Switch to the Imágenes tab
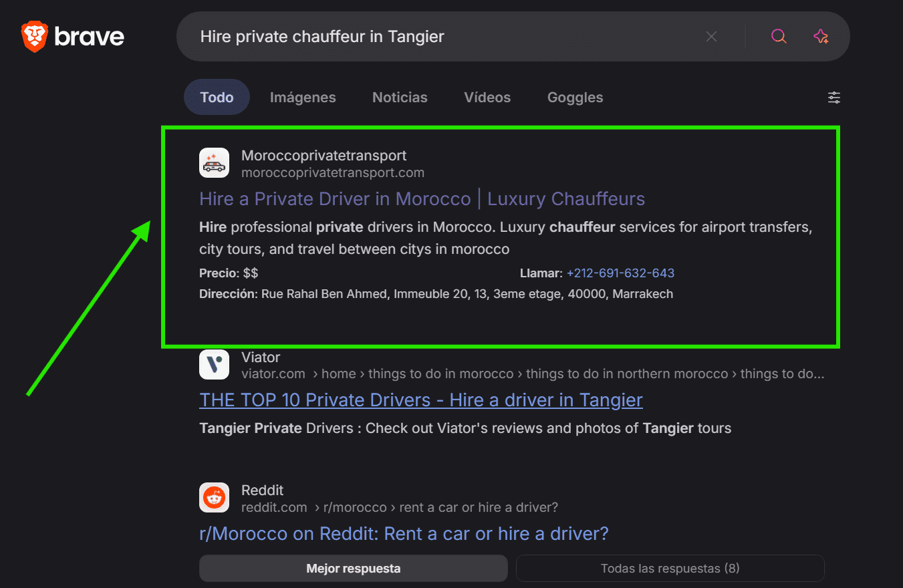Image resolution: width=903 pixels, height=588 pixels. tap(303, 98)
